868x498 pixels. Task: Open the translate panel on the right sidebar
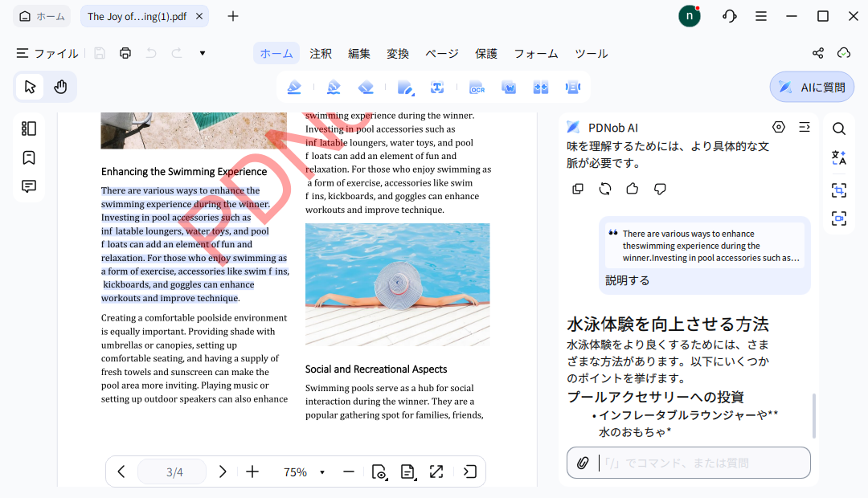tap(838, 158)
